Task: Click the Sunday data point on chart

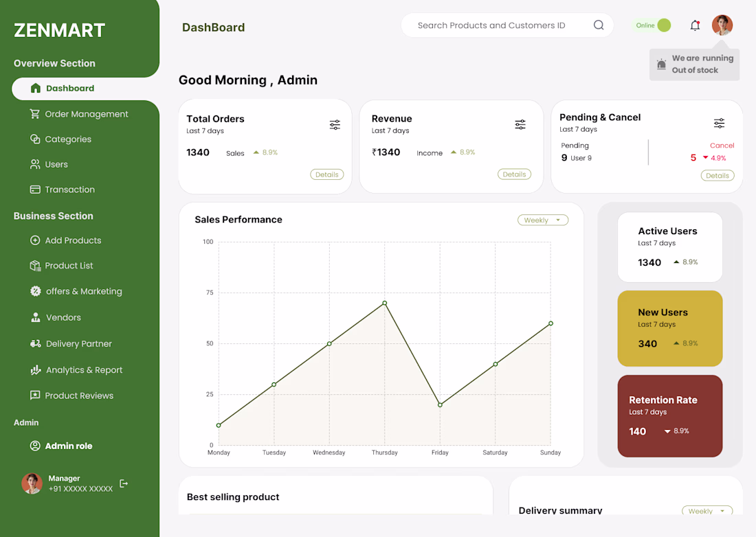Action: click(551, 323)
